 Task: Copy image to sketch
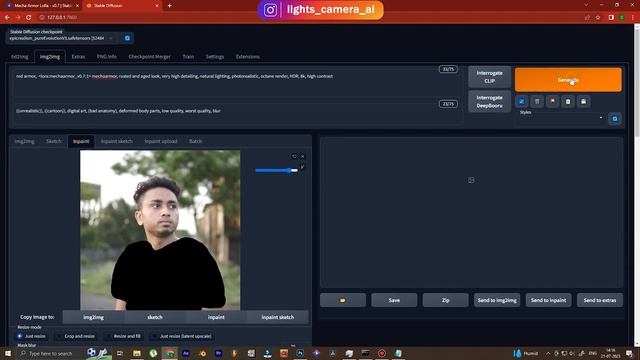[155, 317]
